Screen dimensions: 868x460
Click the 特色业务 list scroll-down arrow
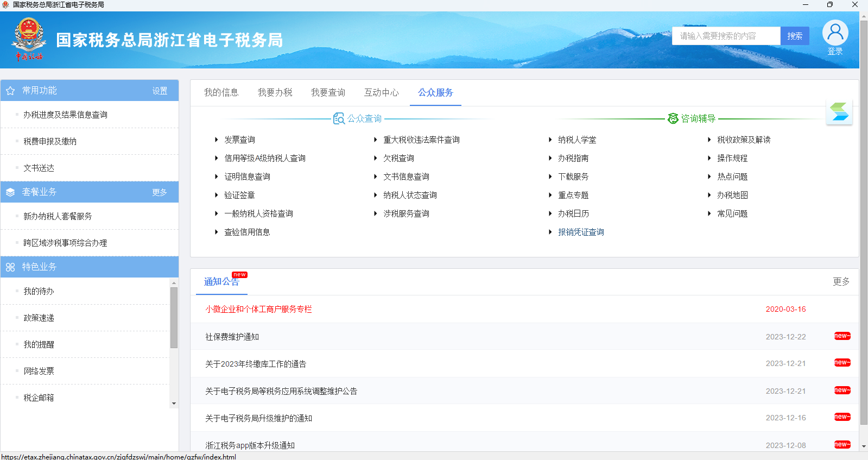[174, 404]
